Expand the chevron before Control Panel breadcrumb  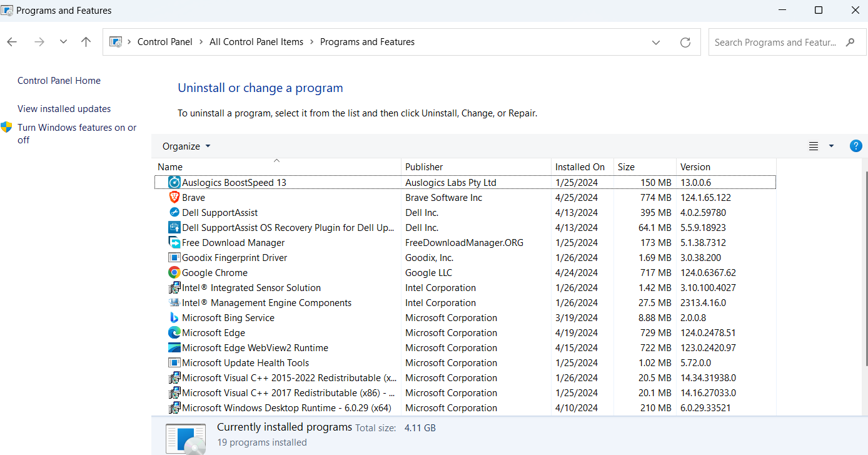point(129,42)
